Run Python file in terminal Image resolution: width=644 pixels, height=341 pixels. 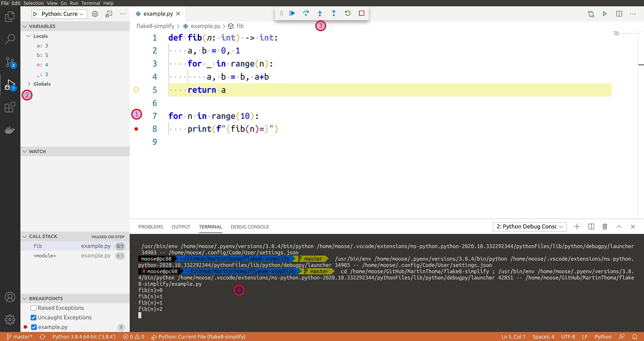[x=605, y=14]
